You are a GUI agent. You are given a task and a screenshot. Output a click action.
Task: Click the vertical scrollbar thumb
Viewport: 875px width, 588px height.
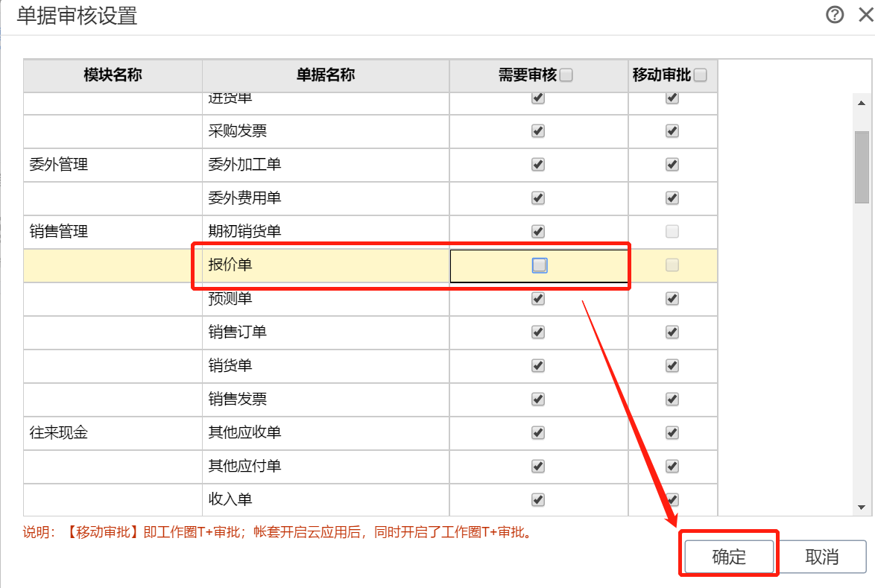click(862, 166)
